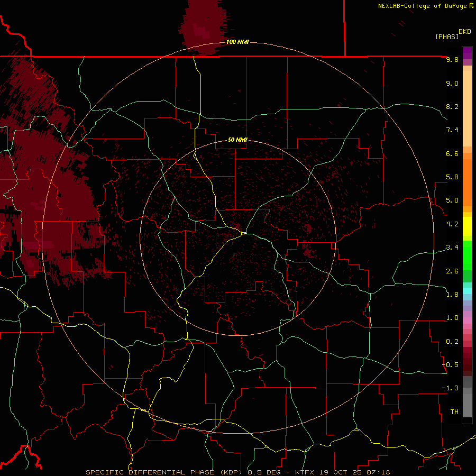
Task: Select the 8.2 scale label
Action: 452,106
